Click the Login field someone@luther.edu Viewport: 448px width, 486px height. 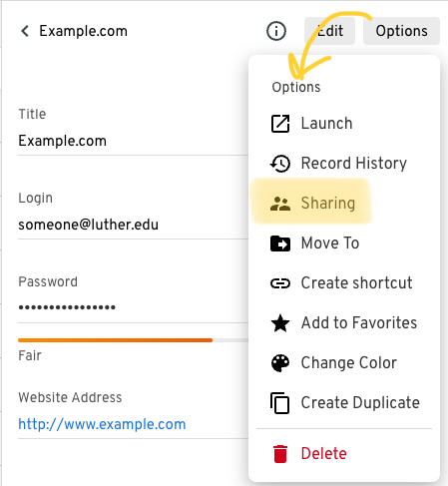coord(133,225)
